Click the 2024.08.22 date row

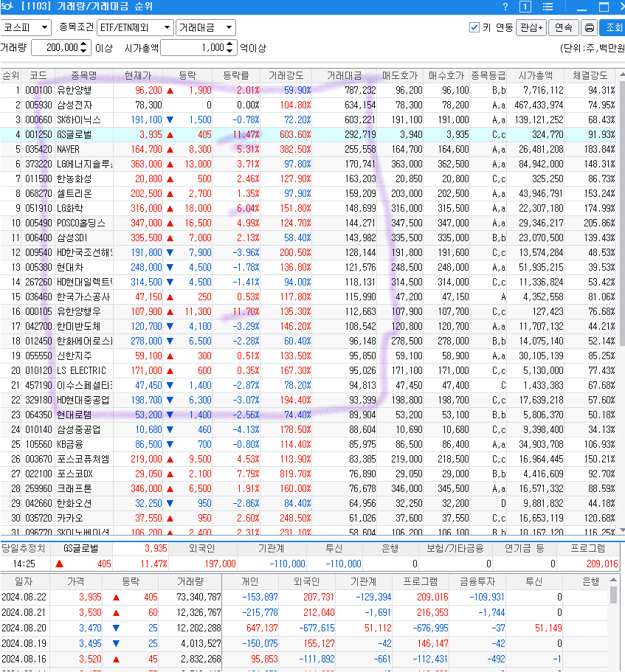click(304, 597)
